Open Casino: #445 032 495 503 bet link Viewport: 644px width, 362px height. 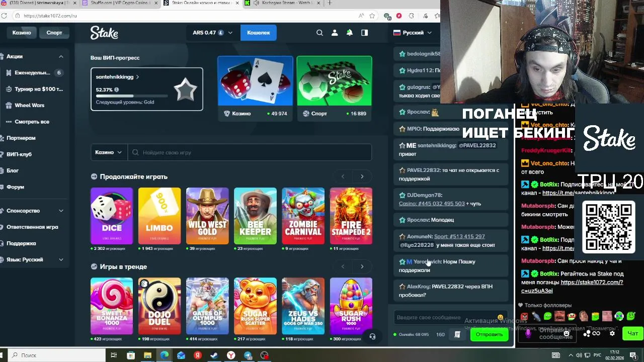coord(432,204)
